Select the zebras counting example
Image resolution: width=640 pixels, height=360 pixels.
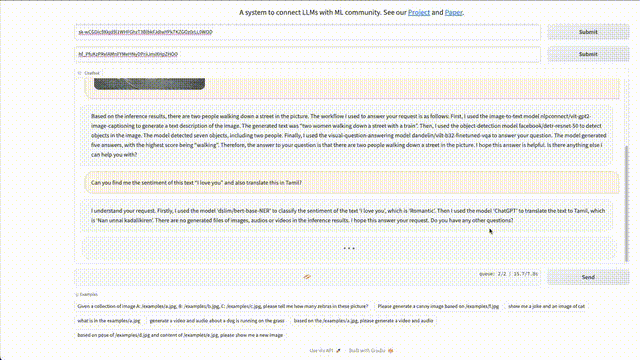coord(223,306)
